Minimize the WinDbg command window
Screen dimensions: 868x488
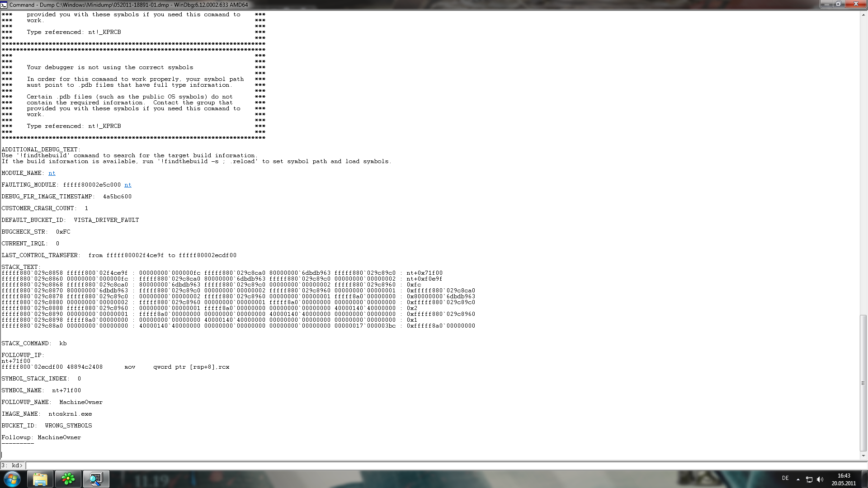click(827, 4)
